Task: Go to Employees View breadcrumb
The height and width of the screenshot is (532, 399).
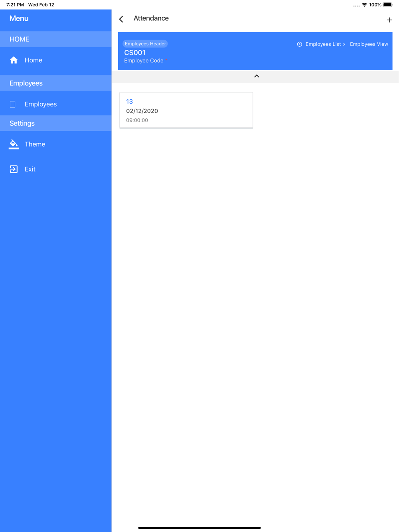Action: point(369,44)
